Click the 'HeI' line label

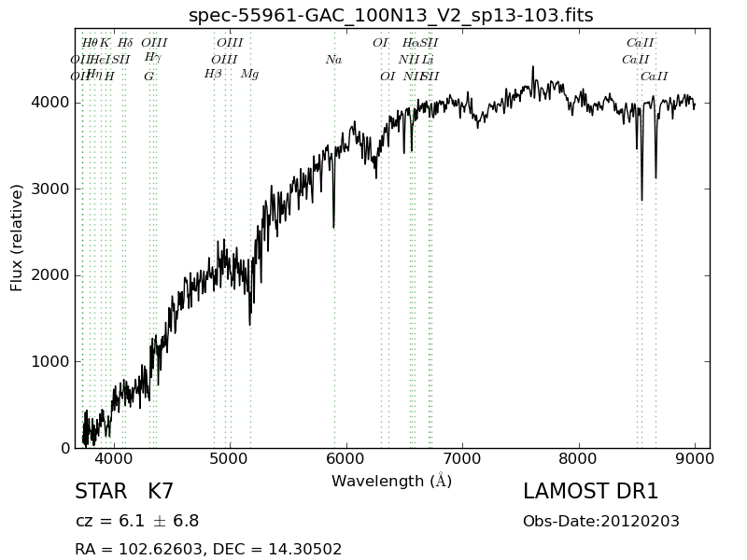100,60
